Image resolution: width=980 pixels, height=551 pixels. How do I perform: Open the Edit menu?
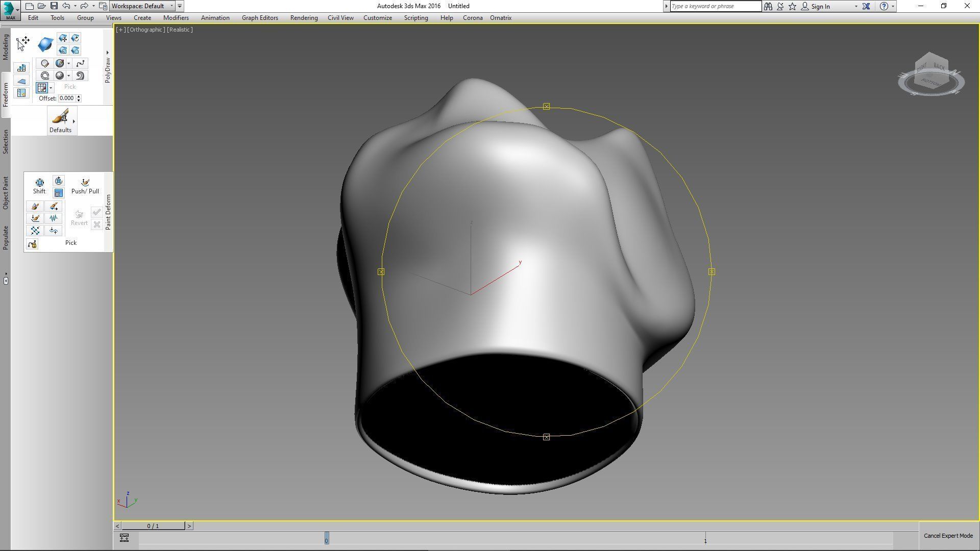pyautogui.click(x=33, y=18)
